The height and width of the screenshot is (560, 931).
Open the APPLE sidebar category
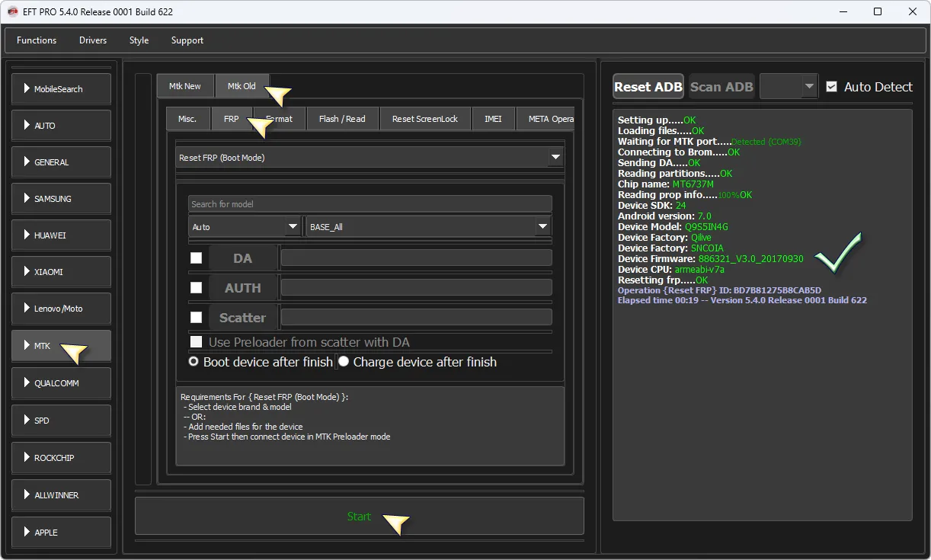pos(62,533)
